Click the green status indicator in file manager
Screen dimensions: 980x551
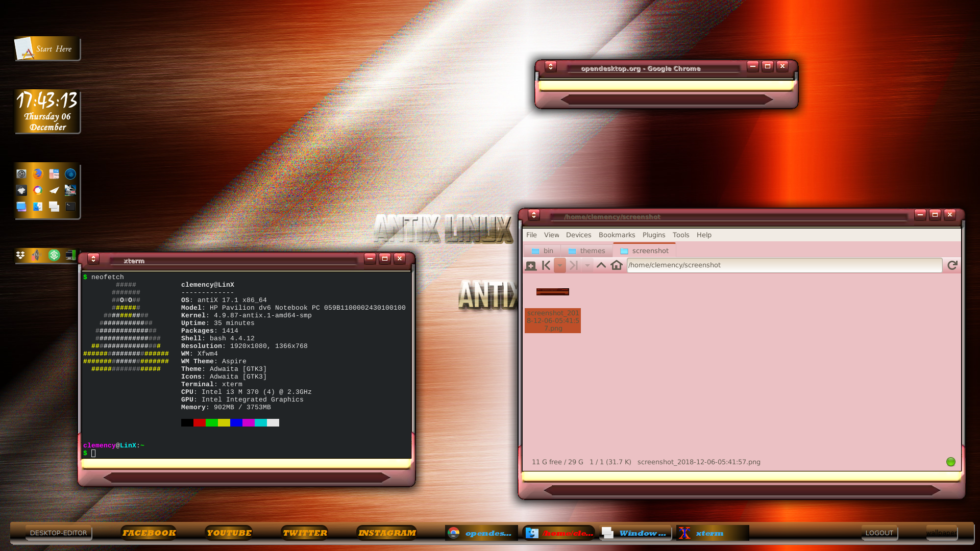click(951, 462)
